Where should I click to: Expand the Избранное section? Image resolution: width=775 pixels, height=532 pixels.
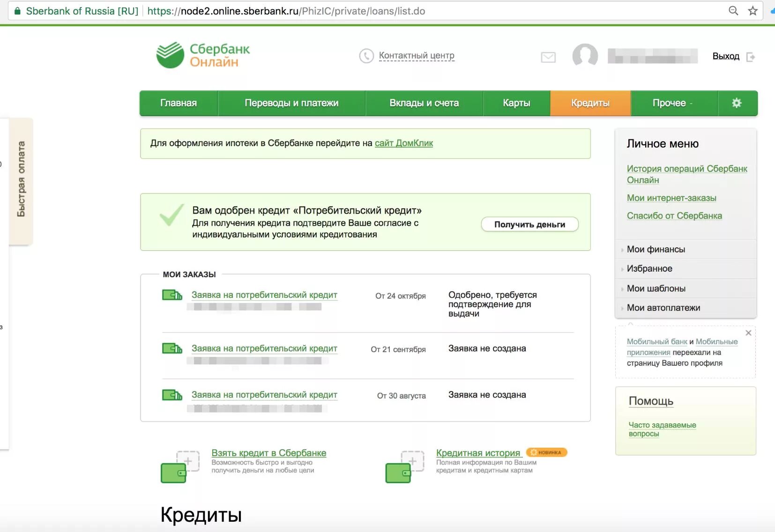(686, 269)
